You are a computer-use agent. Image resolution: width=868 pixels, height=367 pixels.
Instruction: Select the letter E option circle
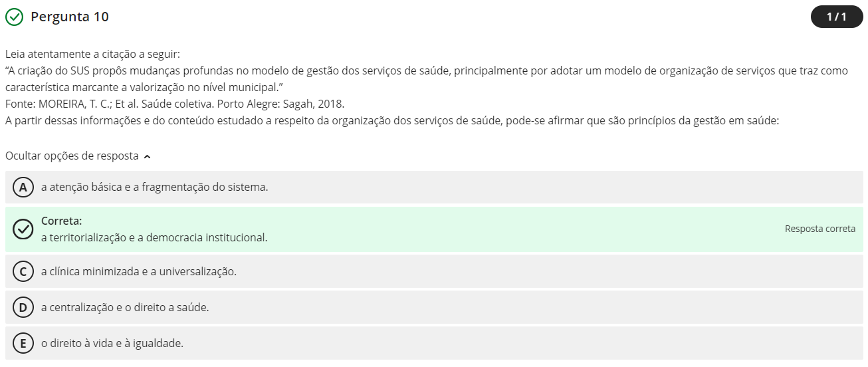pos(23,343)
